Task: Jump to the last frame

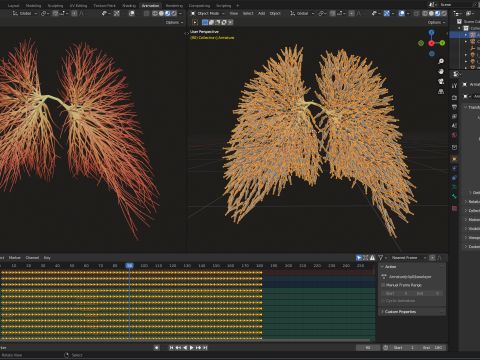Action: click(x=205, y=347)
